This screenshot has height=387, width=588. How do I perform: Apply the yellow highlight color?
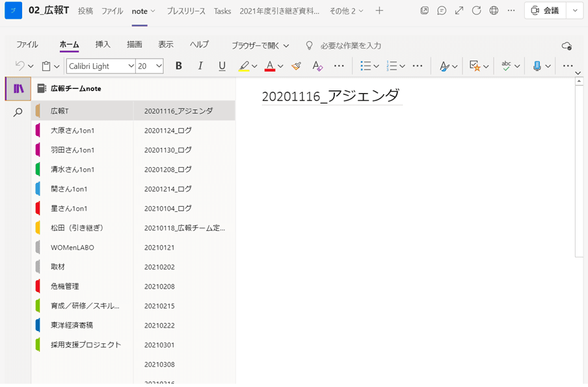(243, 66)
